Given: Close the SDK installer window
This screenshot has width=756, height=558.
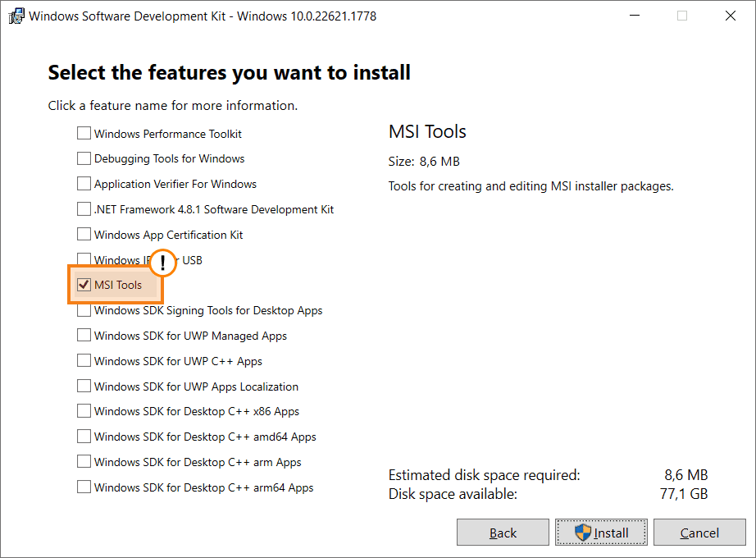Looking at the screenshot, I should (x=731, y=16).
